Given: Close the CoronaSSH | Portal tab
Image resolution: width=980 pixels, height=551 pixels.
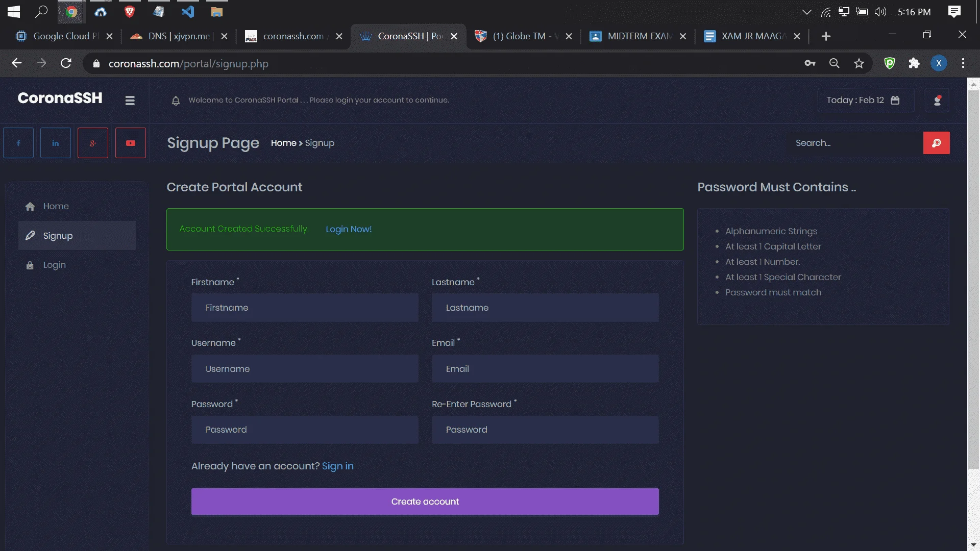Looking at the screenshot, I should click(454, 36).
